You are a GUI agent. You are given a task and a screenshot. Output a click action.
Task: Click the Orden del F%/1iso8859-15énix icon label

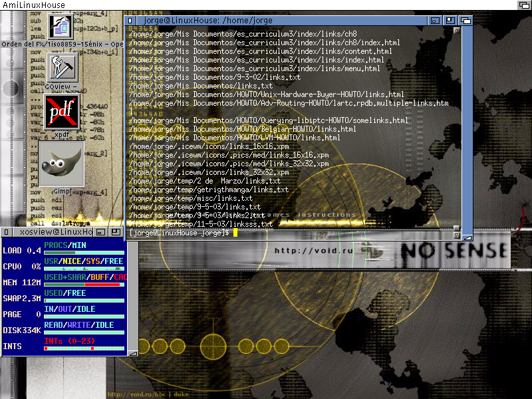click(x=62, y=44)
